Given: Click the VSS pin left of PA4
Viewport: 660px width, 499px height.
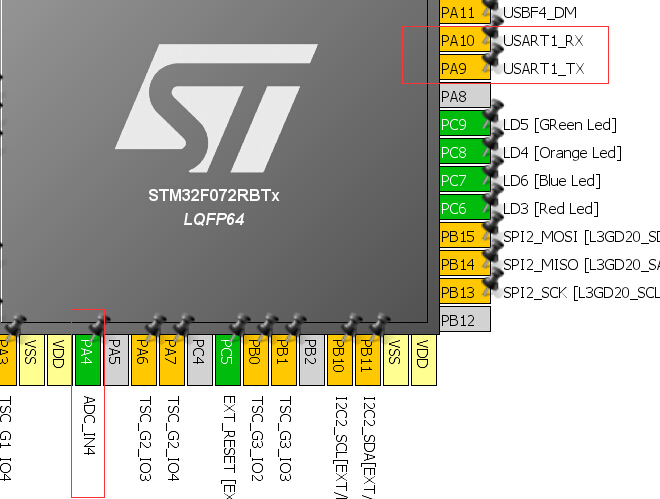Looking at the screenshot, I should pyautogui.click(x=32, y=360).
